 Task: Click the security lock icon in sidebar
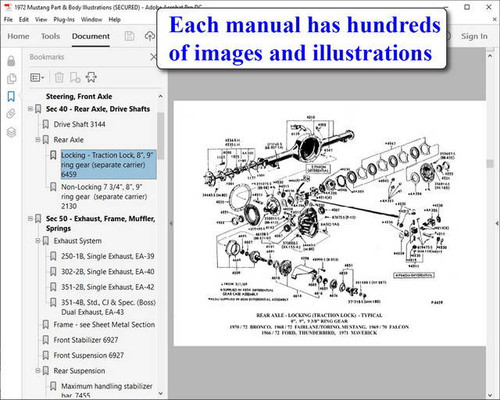coord(11,61)
